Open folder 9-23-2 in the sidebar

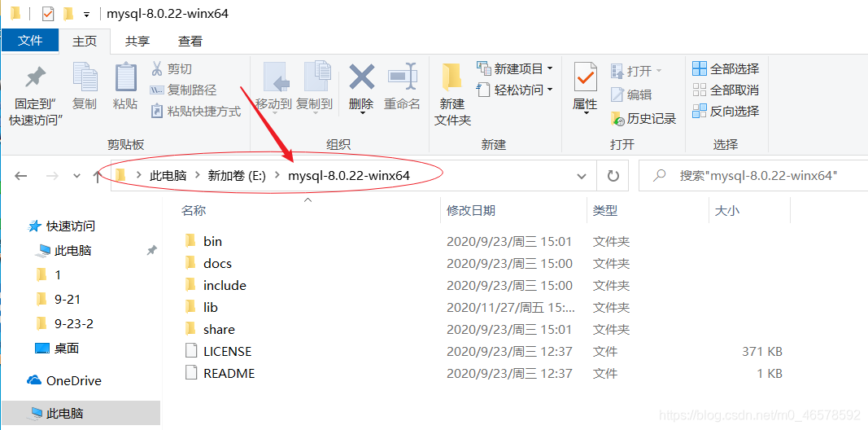(74, 323)
